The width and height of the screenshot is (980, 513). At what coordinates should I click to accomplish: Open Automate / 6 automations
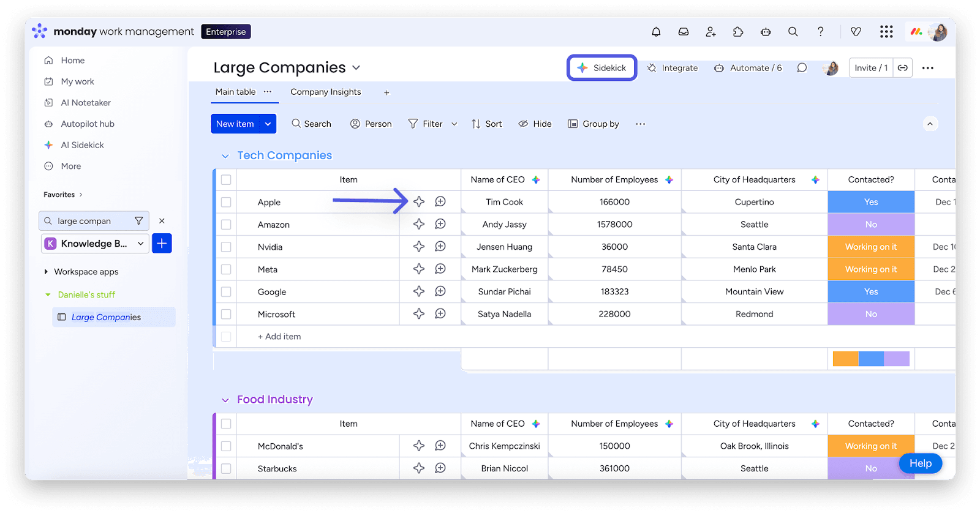pyautogui.click(x=748, y=68)
